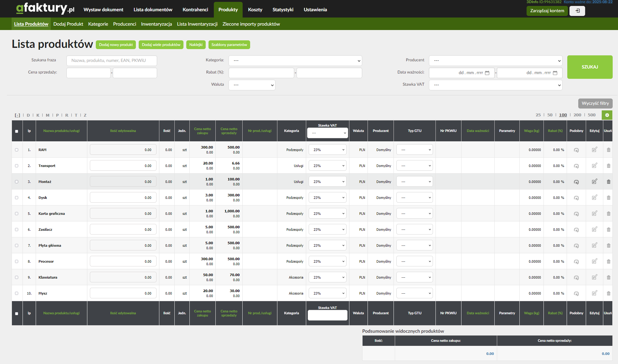The image size is (618, 364).
Task: Delete the Mysz product with trash icon
Action: [608, 293]
